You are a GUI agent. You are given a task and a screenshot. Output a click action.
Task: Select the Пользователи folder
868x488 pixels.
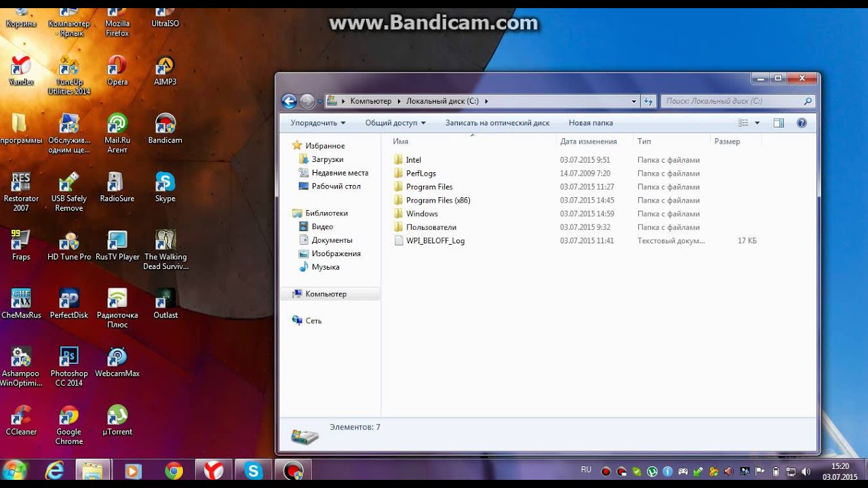pyautogui.click(x=425, y=228)
